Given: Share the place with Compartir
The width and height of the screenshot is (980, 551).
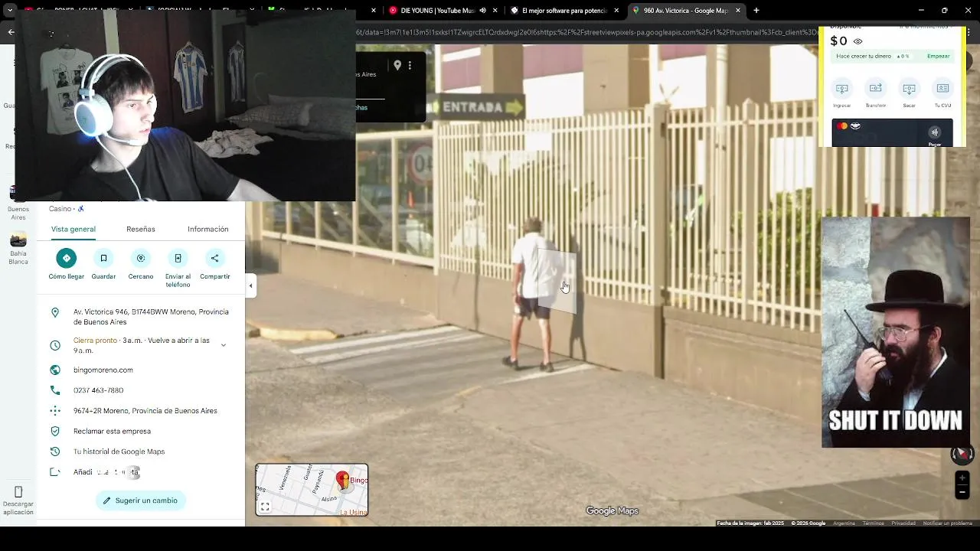Looking at the screenshot, I should [x=214, y=259].
